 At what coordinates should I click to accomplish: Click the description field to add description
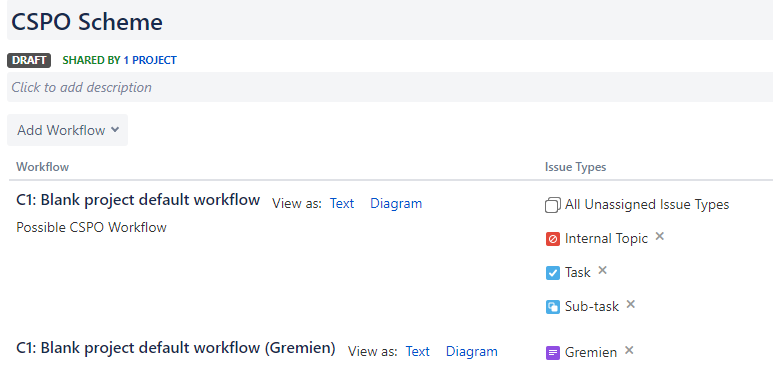tap(389, 87)
